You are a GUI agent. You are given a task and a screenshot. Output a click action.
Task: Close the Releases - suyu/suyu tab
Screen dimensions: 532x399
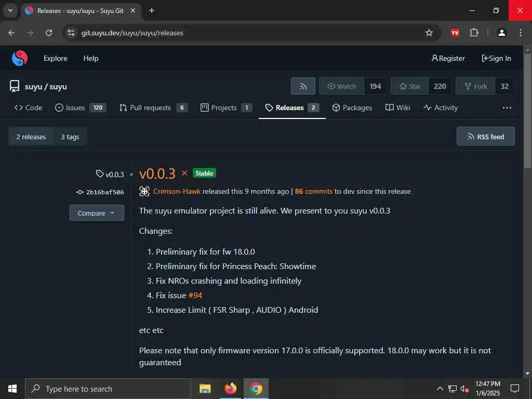(133, 10)
